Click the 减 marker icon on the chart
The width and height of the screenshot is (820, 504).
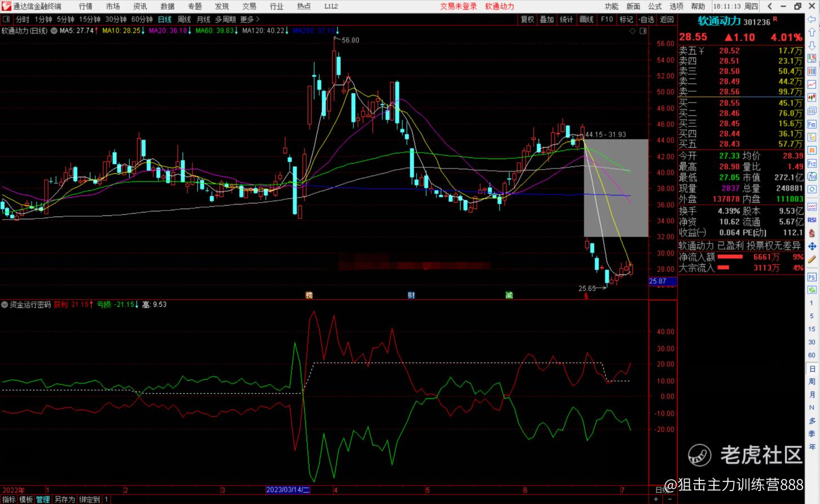click(509, 295)
